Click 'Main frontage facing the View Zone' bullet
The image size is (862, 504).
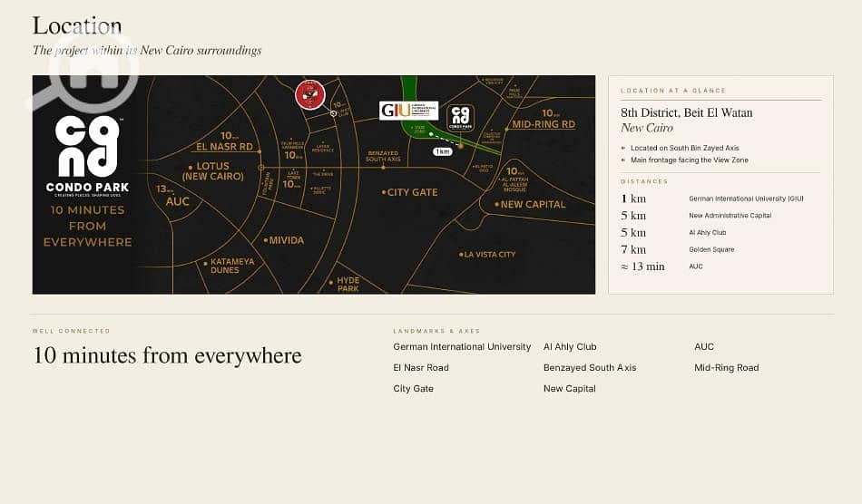(684, 160)
